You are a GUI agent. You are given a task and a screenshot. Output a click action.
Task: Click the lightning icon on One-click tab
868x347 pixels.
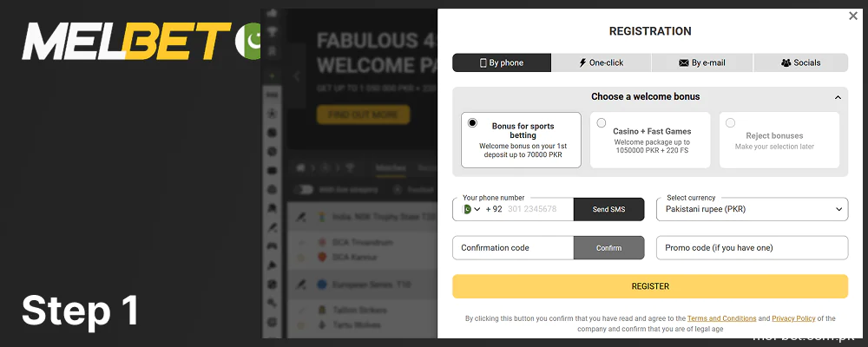point(582,63)
